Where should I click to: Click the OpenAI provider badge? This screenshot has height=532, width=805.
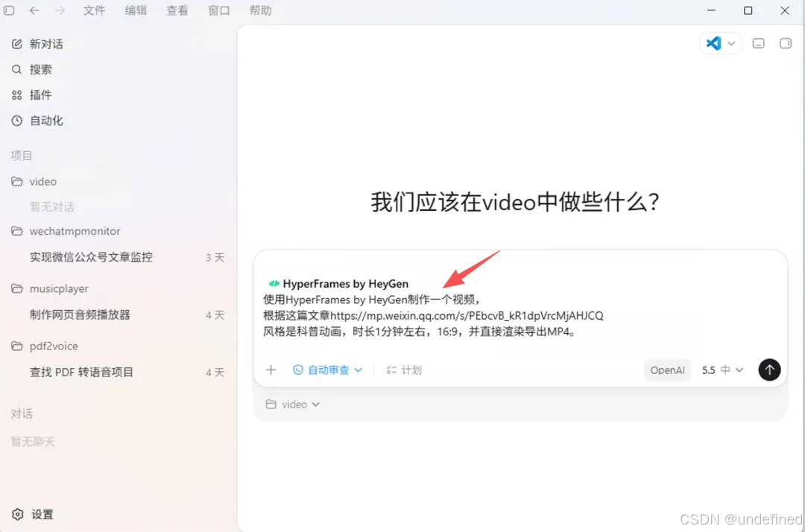click(667, 370)
